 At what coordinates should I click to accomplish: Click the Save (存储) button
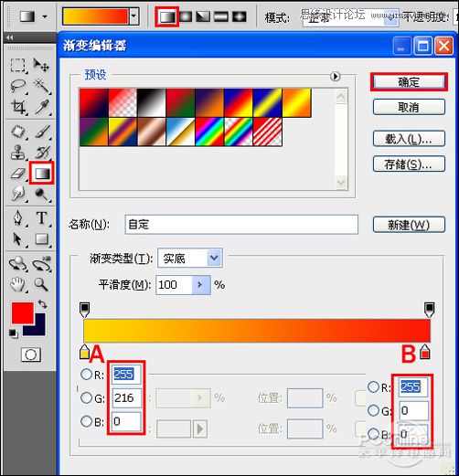409,164
